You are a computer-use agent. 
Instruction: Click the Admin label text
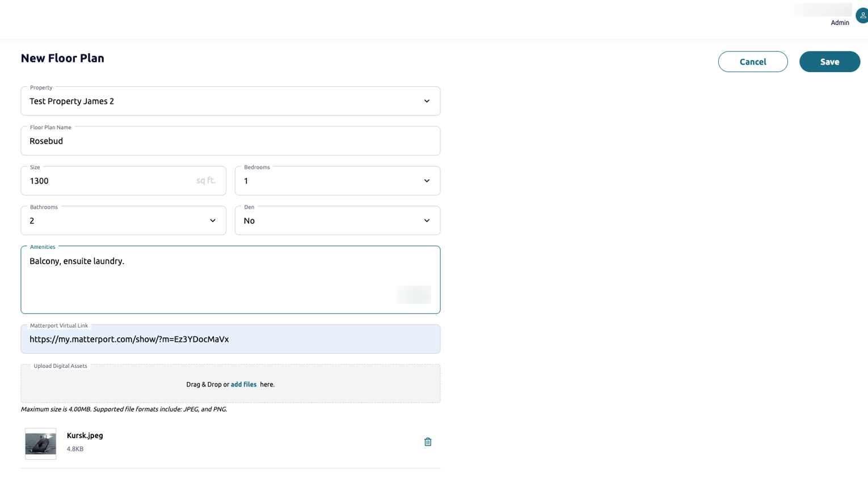[840, 23]
